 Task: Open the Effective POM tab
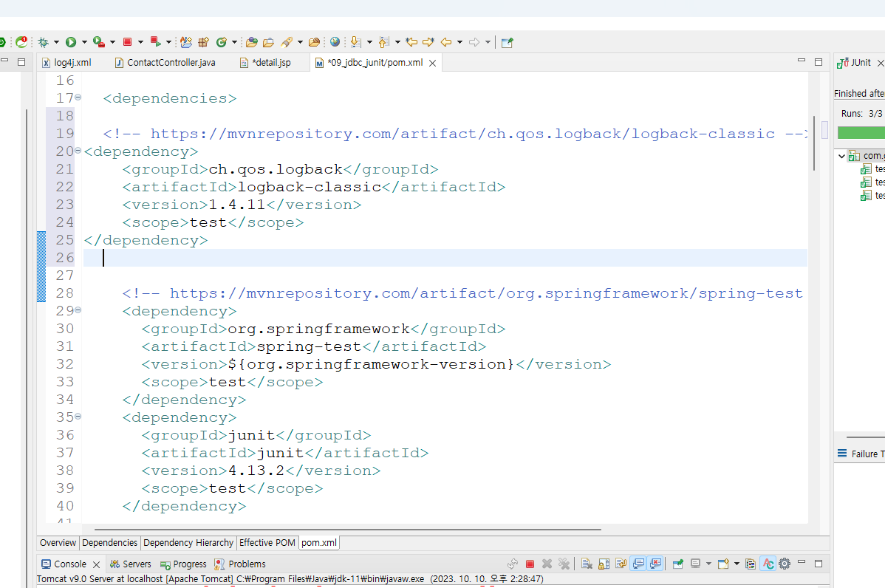point(267,543)
